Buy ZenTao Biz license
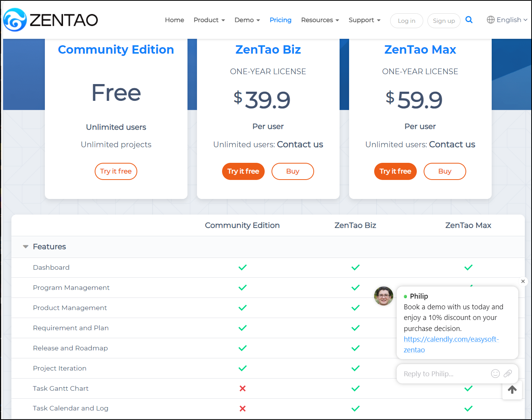The height and width of the screenshot is (420, 532). [293, 171]
